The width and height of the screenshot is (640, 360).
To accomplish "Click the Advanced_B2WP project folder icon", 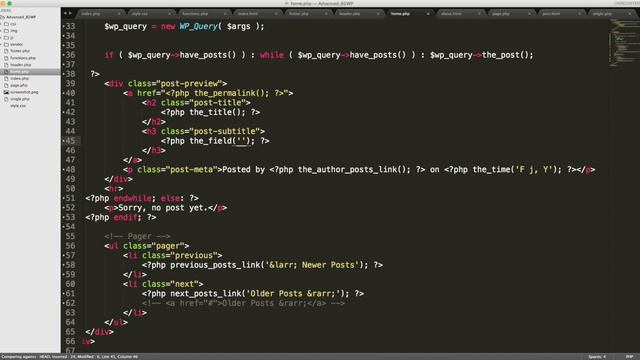I will (2, 17).
